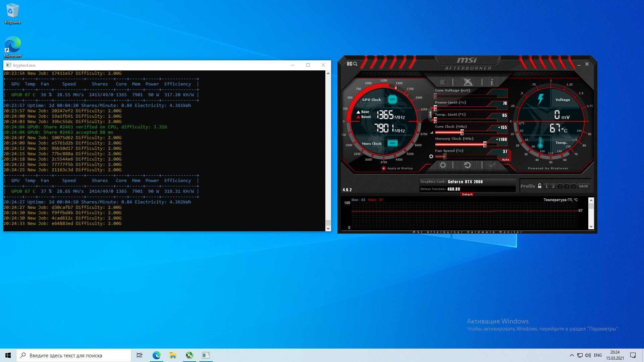Click the Core Voltage slider handle

point(435,96)
